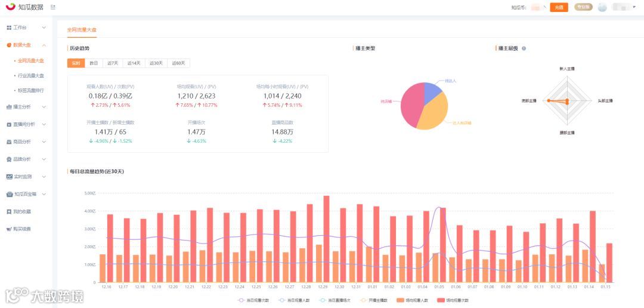Toggle 场均观看人数 legend series
644x308 pixels.
(413, 301)
